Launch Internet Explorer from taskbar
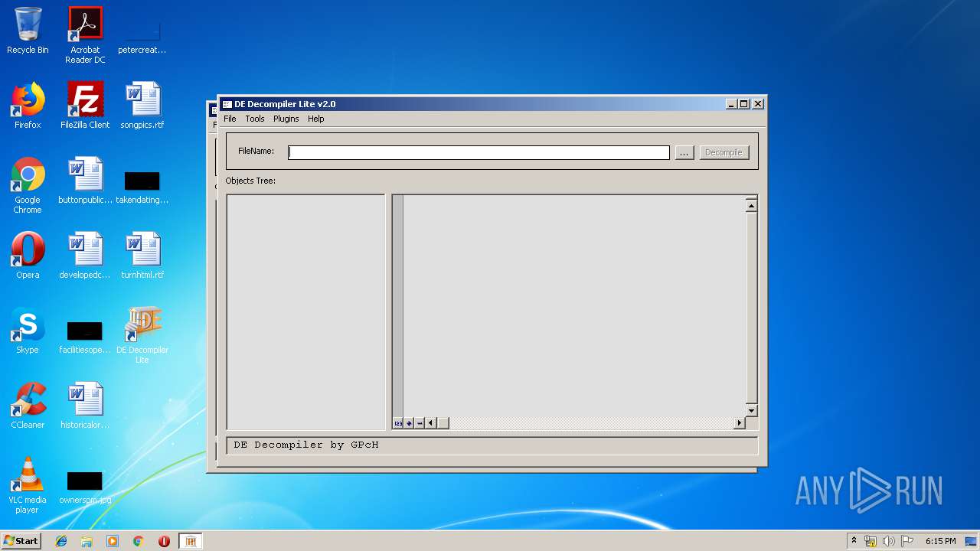Screen dimensions: 980x551 61,541
